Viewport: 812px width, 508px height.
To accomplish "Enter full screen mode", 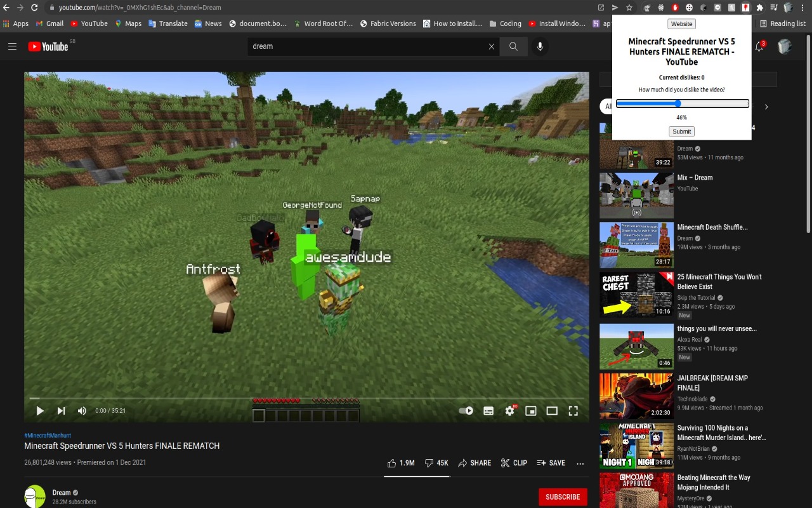I will (573, 411).
